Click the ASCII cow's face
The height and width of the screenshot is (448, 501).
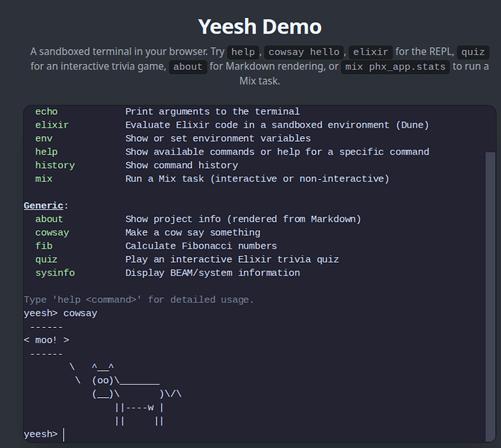pos(102,381)
